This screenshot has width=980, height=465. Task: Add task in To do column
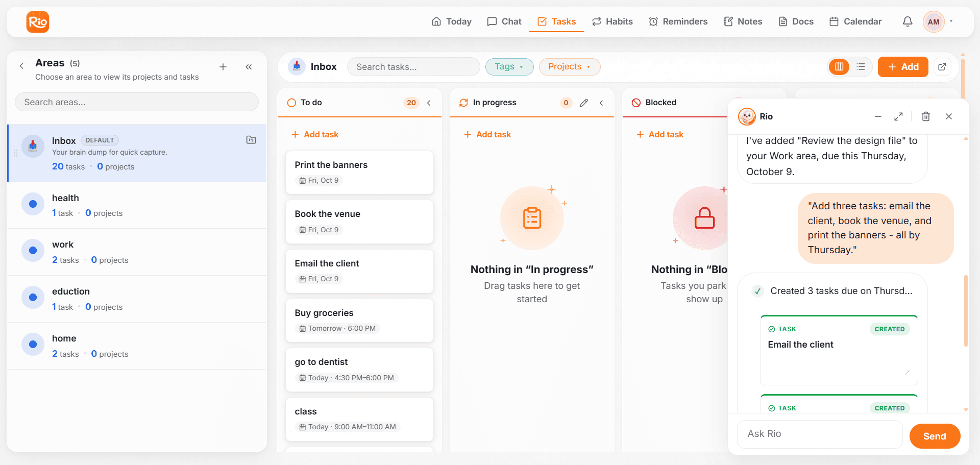315,134
